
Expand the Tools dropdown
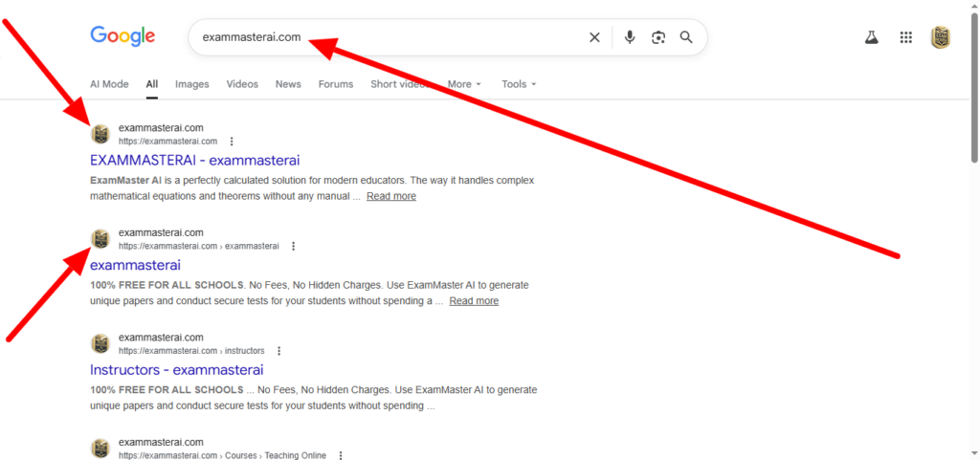coord(519,84)
